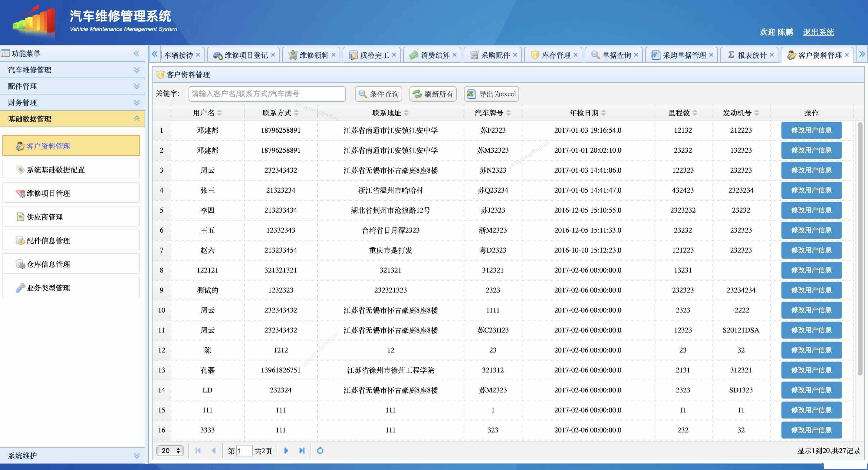Open the page size dropdown showing 20

(170, 450)
